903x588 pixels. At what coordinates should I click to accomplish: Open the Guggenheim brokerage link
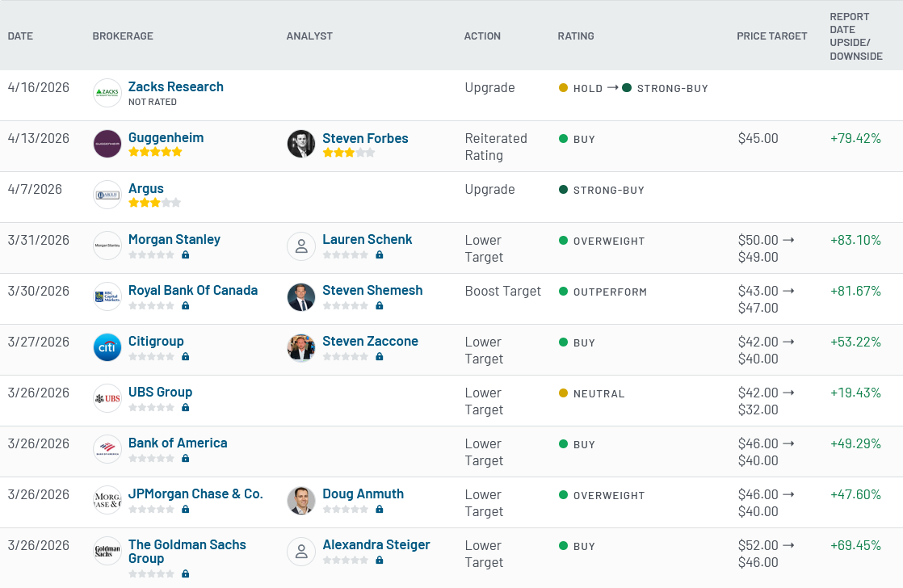[x=166, y=137]
